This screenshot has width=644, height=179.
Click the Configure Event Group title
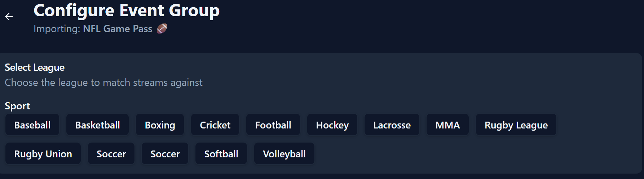click(x=126, y=10)
